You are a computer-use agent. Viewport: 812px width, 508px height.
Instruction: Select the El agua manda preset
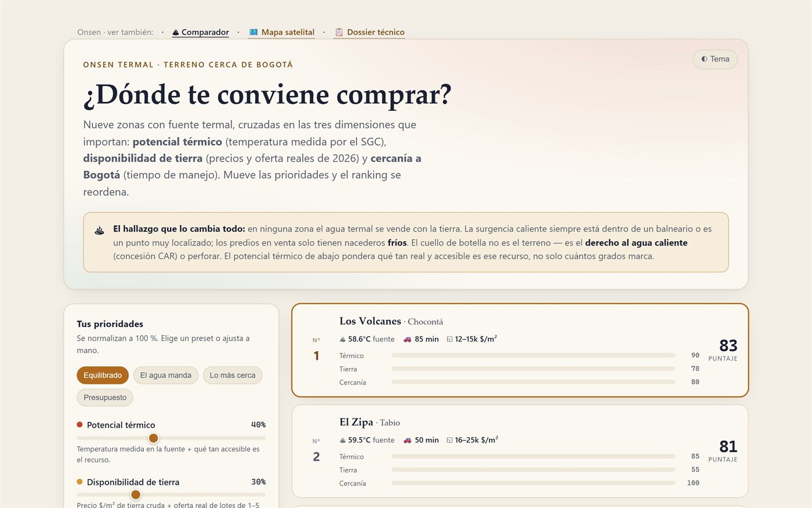[166, 375]
